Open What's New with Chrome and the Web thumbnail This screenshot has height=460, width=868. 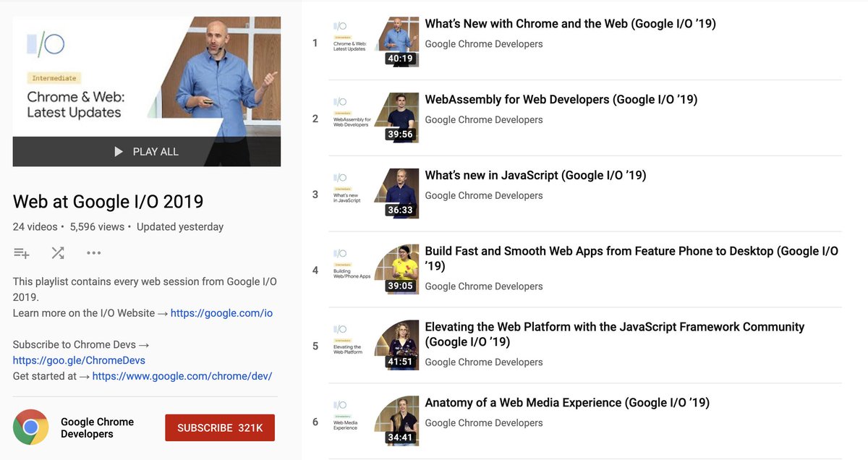click(374, 42)
